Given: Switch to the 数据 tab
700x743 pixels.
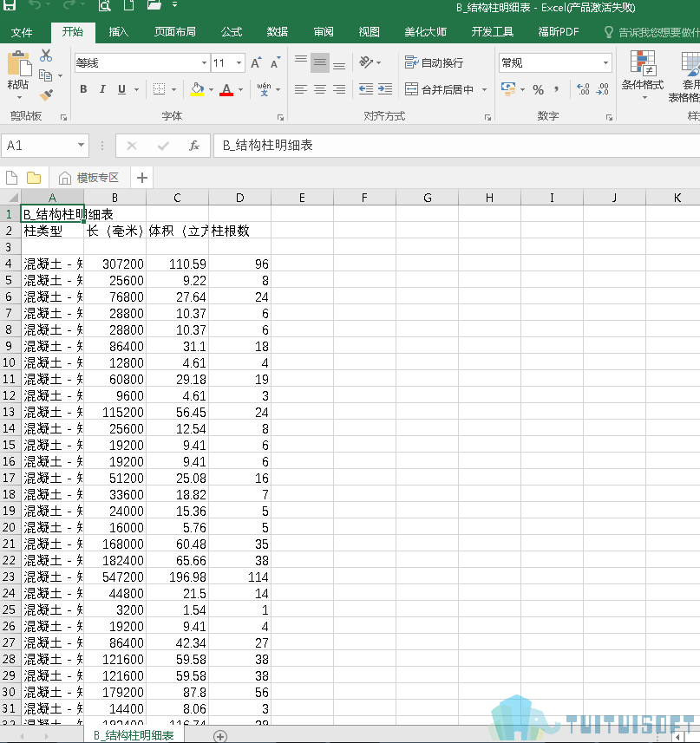Looking at the screenshot, I should pos(278,32).
